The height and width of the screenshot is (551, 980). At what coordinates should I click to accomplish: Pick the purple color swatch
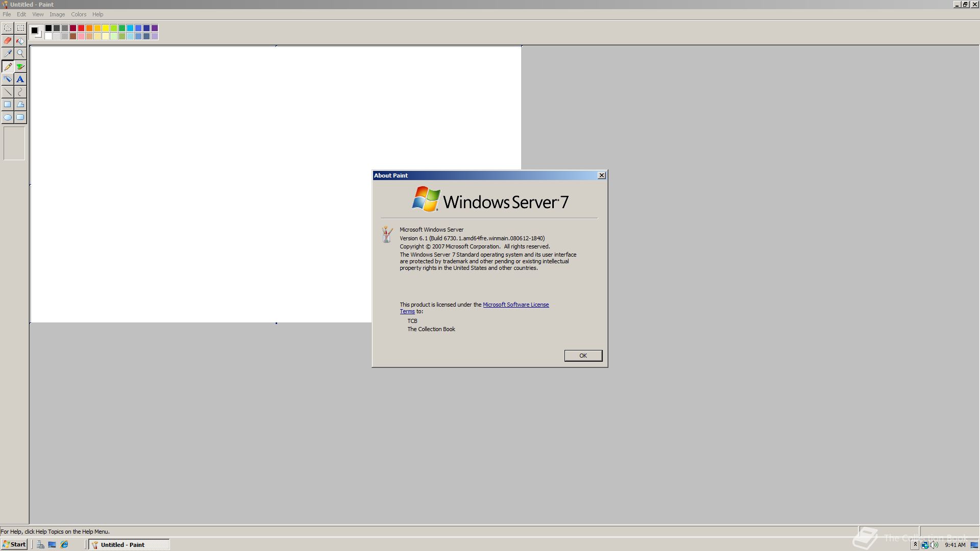click(155, 28)
